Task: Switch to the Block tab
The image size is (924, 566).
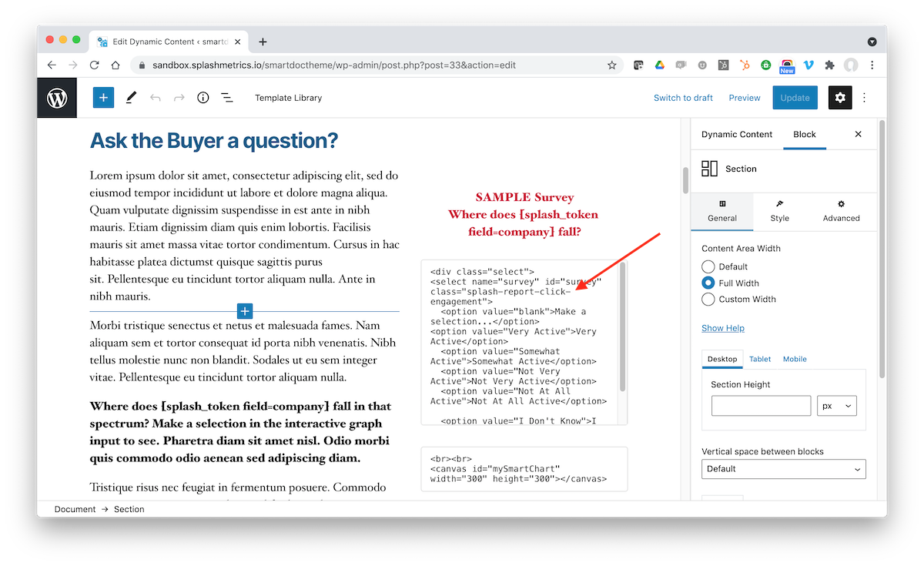Action: tap(805, 134)
